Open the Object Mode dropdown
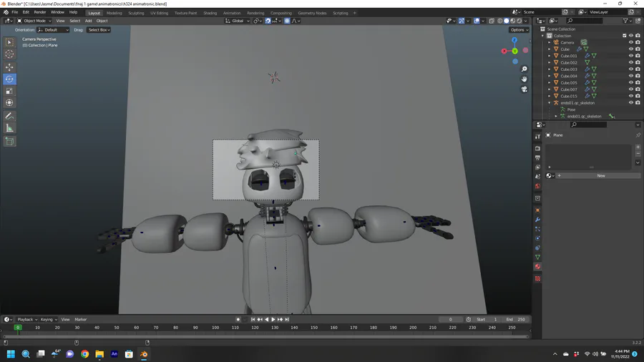This screenshot has width=644, height=362. tap(34, 21)
